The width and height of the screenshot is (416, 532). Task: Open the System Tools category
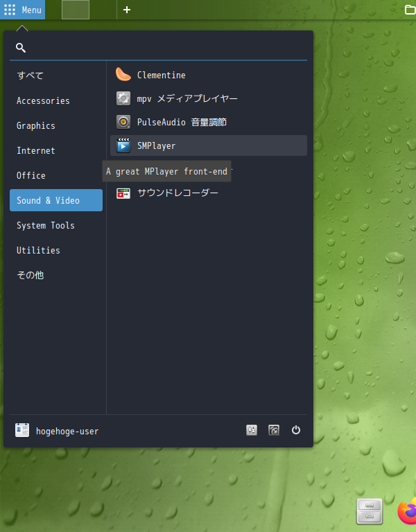tap(56, 225)
